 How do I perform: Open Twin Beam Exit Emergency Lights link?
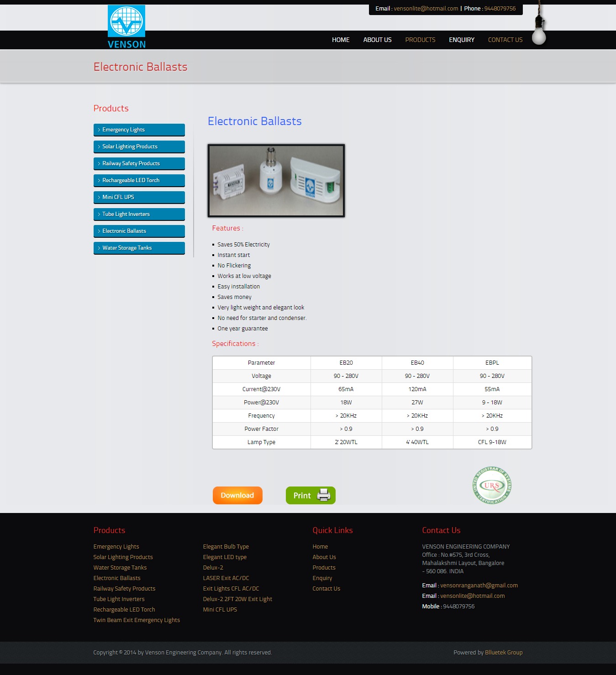137,620
